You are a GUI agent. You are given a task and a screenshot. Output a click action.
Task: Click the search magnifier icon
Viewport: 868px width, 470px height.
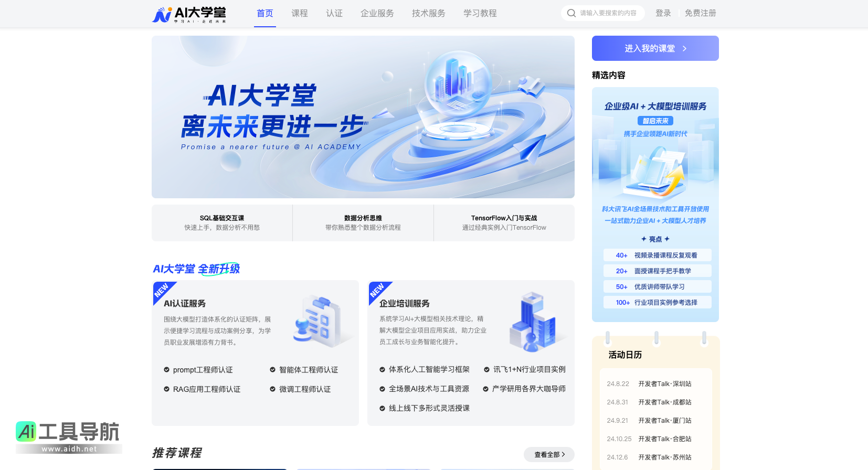(571, 13)
